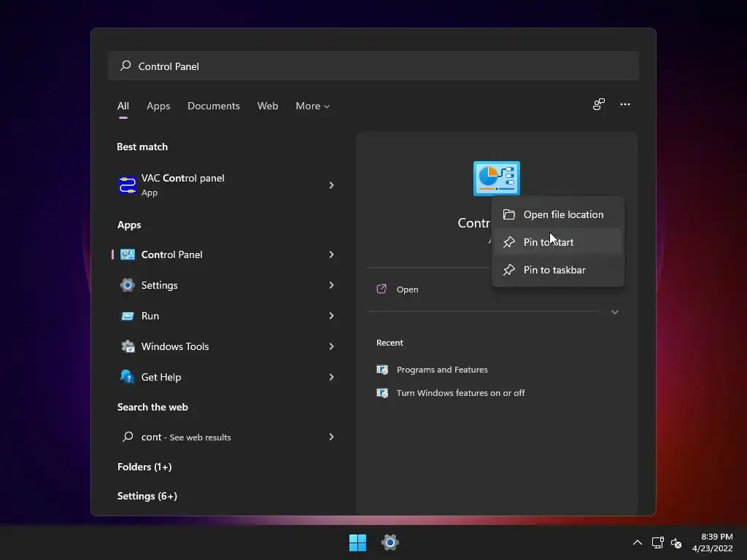
Task: Expand the Settings result chevron
Action: pos(332,285)
